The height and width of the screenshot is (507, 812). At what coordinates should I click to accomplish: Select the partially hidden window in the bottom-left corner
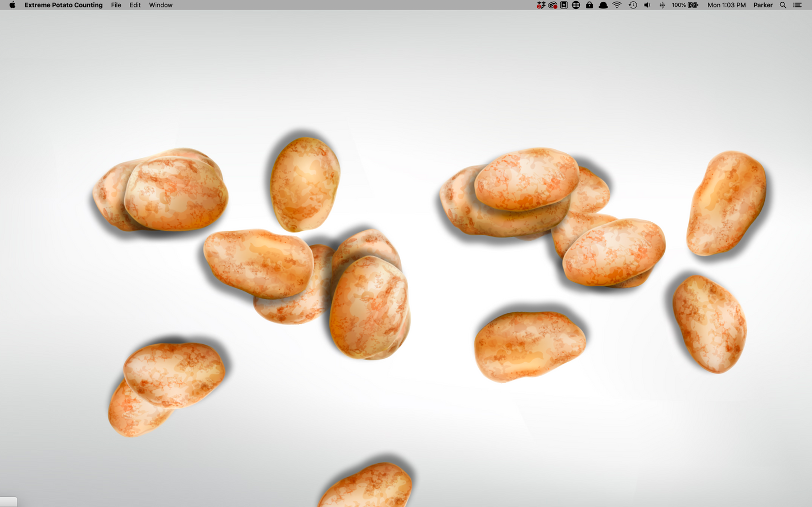pos(7,501)
